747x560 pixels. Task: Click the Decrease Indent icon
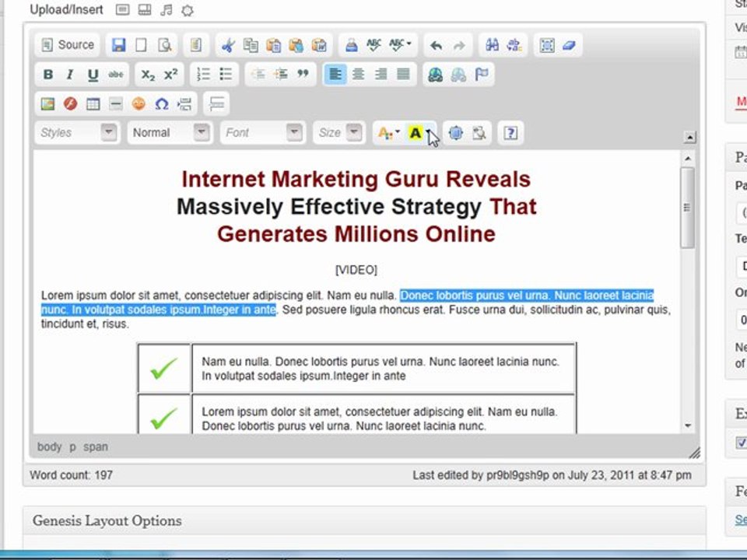258,75
